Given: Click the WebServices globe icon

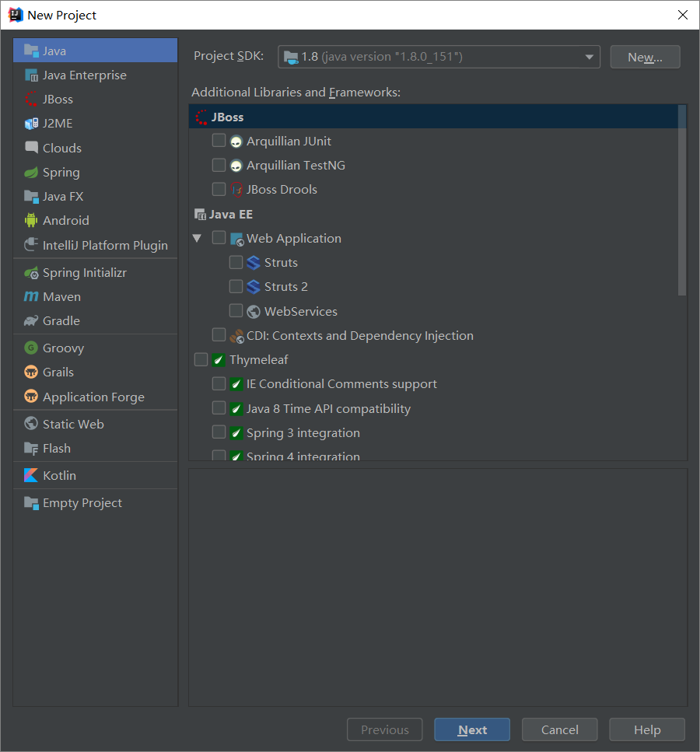Looking at the screenshot, I should point(254,312).
